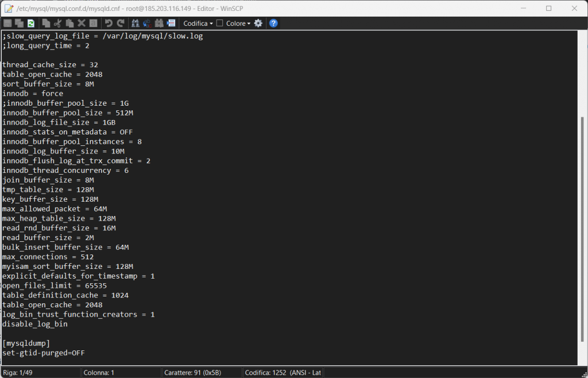Viewport: 588px width, 378px height.
Task: Click the max_connections = 512 line
Action: pos(43,257)
